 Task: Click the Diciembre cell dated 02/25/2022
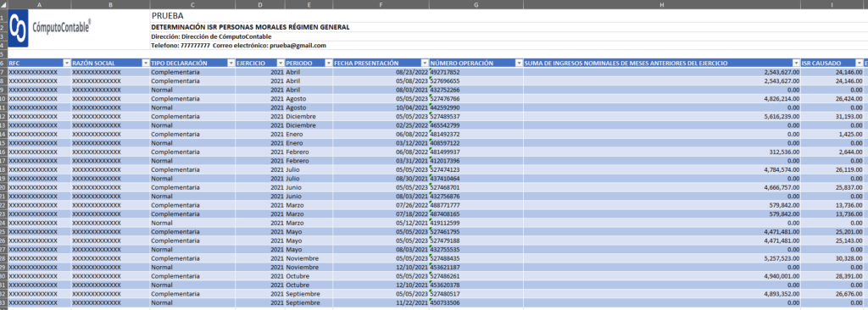coord(300,125)
